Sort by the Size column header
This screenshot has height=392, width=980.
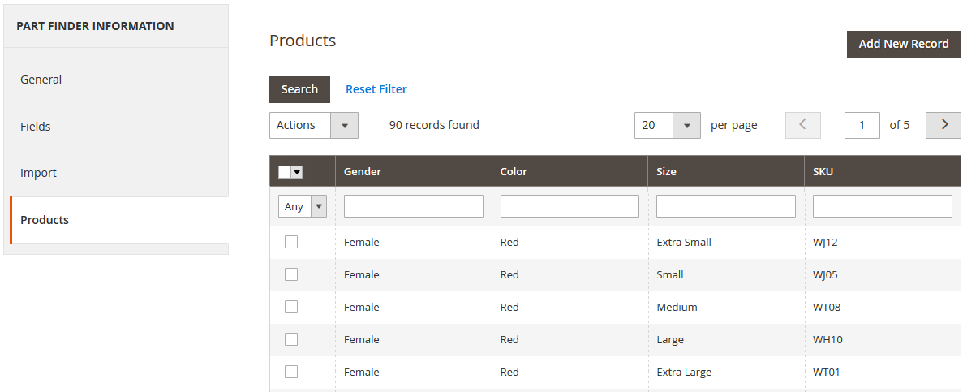pyautogui.click(x=666, y=171)
